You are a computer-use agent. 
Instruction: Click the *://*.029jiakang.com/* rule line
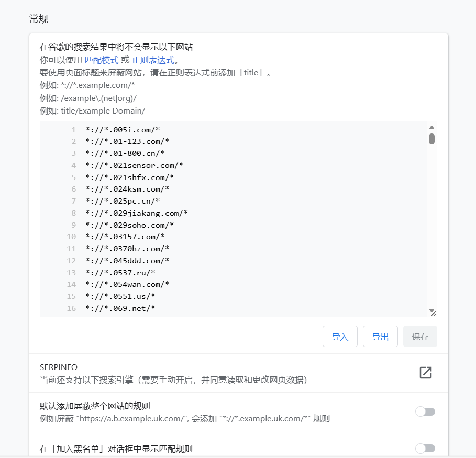(136, 213)
